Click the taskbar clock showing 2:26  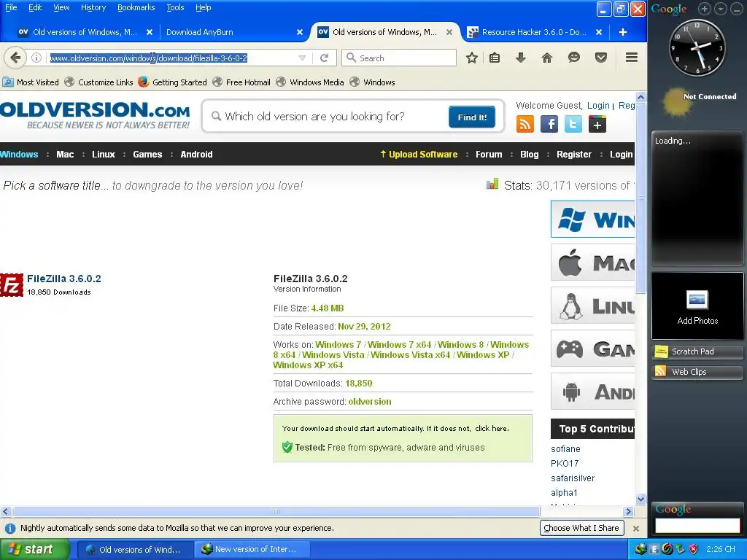(x=721, y=550)
